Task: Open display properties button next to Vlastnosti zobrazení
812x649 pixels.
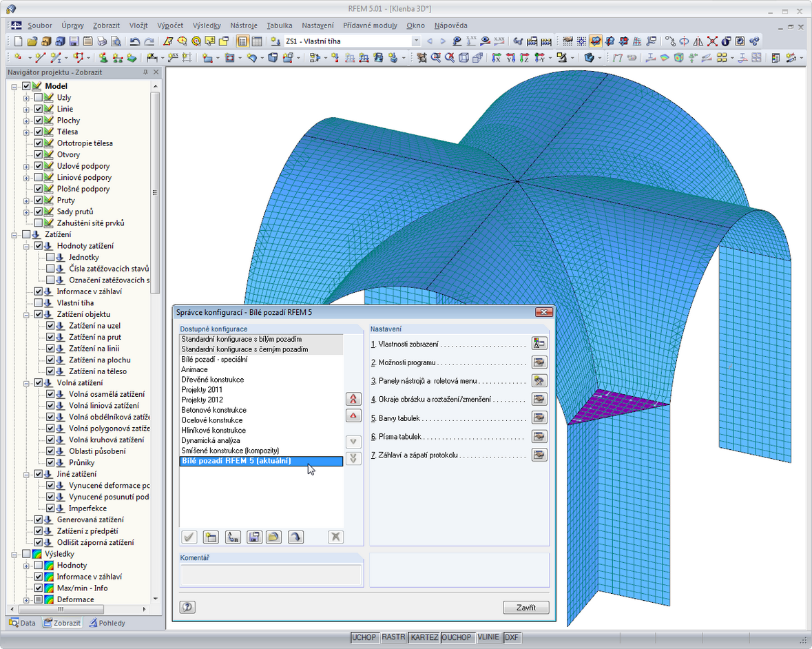Action: [539, 344]
